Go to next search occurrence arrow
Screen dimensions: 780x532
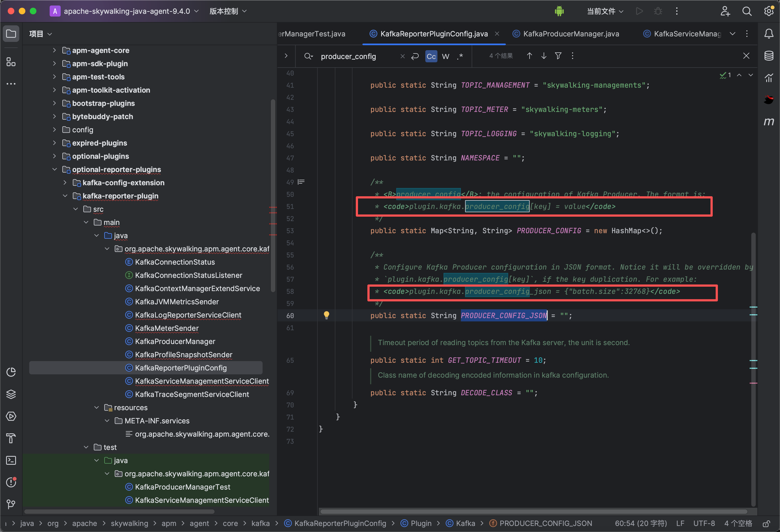click(544, 56)
